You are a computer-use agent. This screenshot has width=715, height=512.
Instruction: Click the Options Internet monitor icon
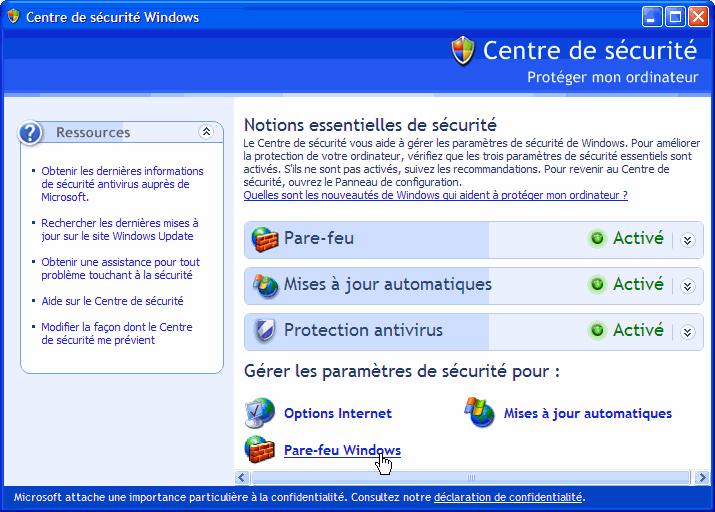[x=260, y=413]
